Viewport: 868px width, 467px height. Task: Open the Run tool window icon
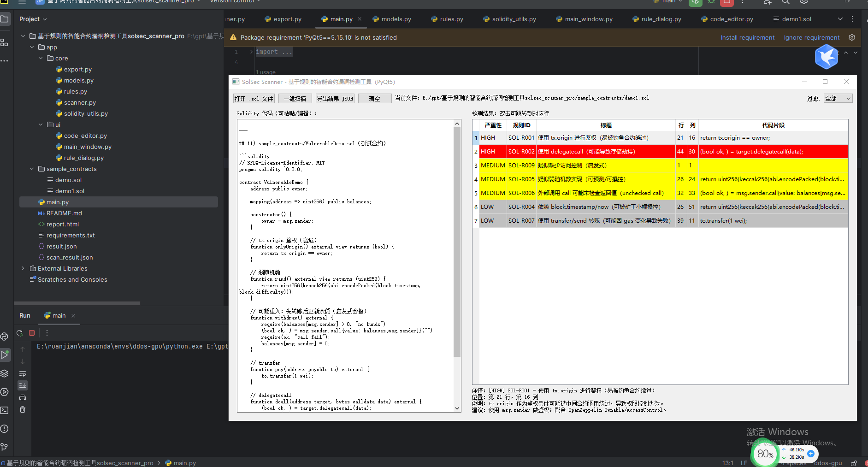(x=5, y=355)
